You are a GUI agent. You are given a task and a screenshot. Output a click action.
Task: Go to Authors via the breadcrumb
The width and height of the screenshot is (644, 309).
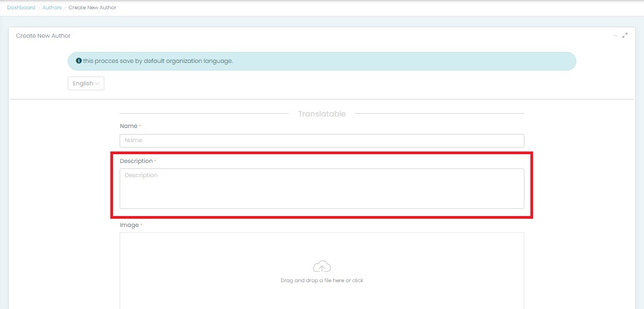(x=52, y=8)
